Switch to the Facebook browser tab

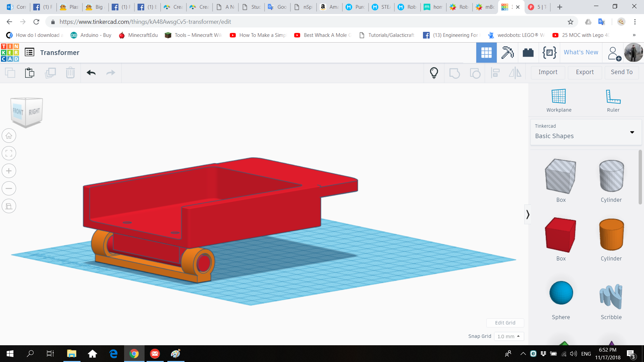tap(43, 7)
